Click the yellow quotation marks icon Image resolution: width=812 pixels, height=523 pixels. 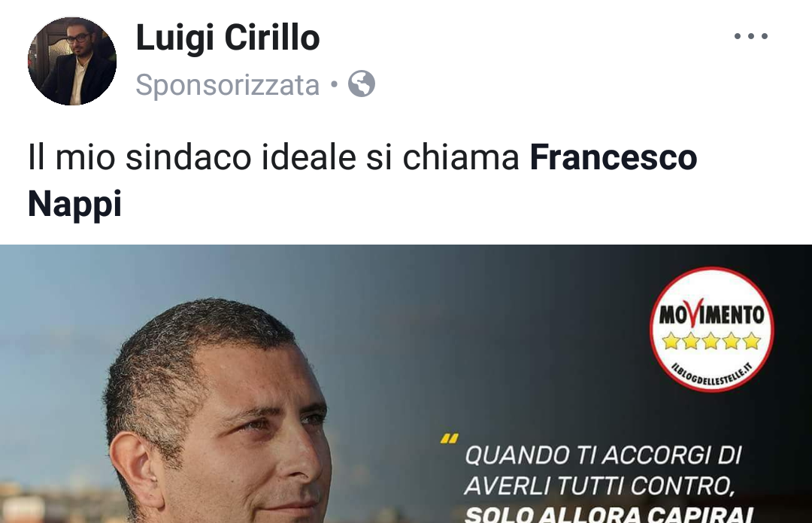pos(449,439)
